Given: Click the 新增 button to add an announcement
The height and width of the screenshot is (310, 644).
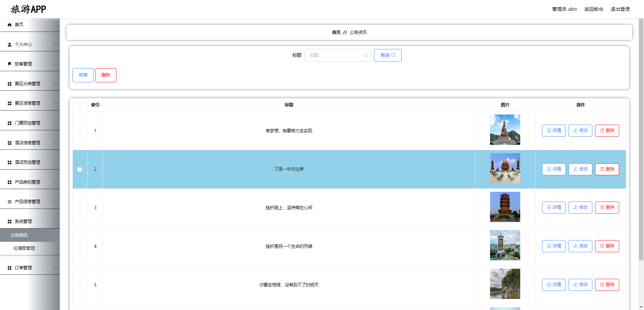Looking at the screenshot, I should (83, 75).
